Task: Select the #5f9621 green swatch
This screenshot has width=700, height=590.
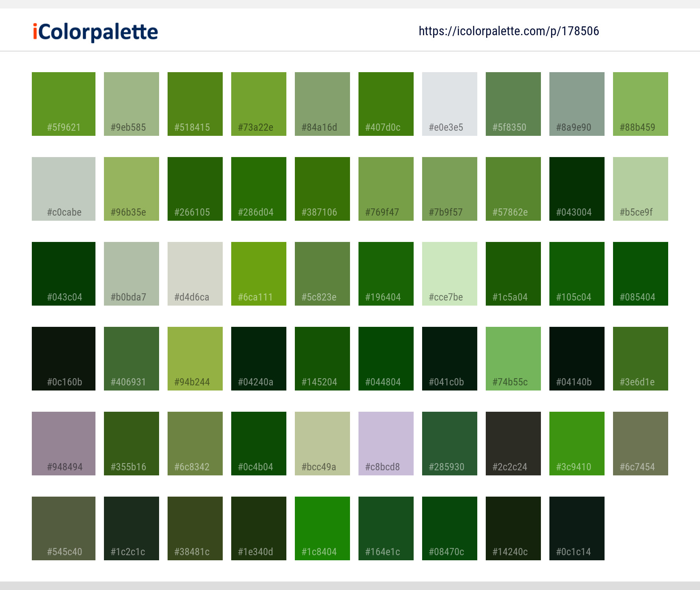Action: (64, 104)
